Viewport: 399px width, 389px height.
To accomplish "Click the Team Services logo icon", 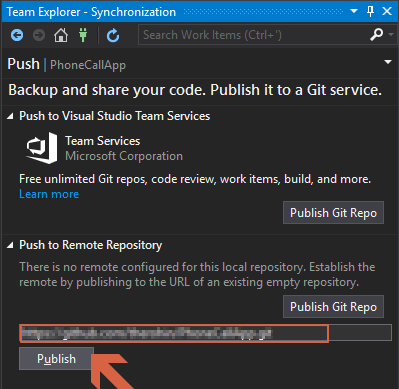I will (42, 148).
